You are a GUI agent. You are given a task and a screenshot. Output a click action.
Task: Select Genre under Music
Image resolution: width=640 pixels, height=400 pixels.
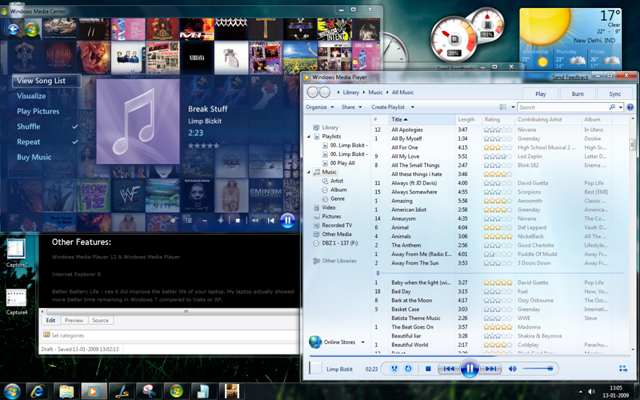[x=338, y=198]
